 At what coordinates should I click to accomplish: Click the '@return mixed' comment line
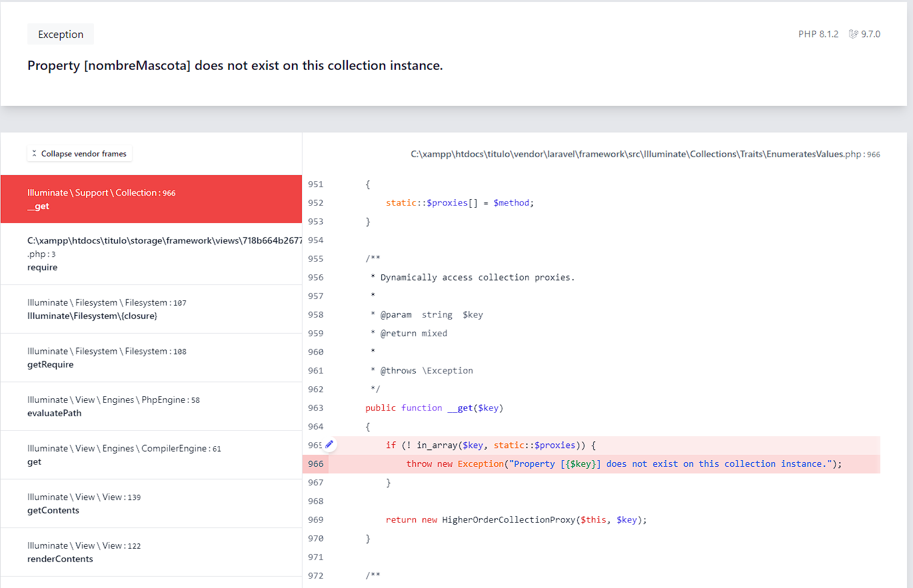point(409,333)
